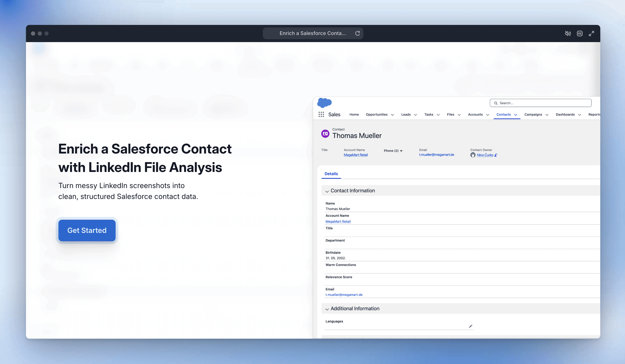Open the App Launcher dots grid
625x364 pixels.
coord(321,114)
